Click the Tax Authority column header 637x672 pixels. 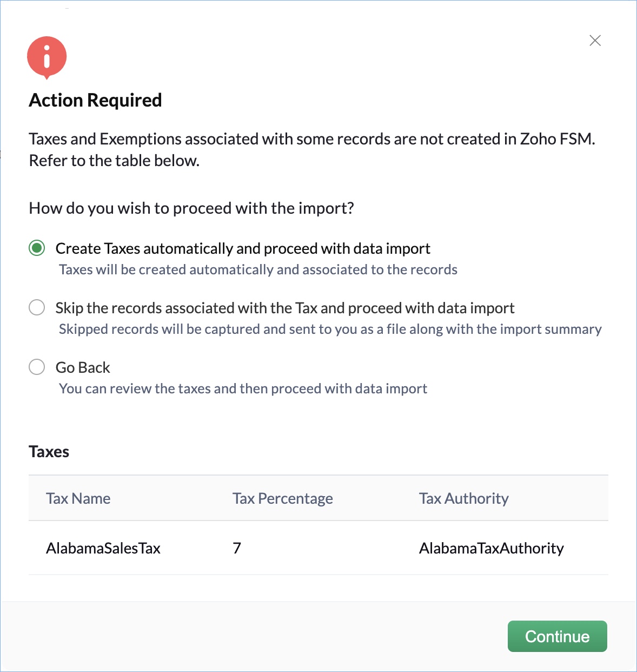(463, 498)
